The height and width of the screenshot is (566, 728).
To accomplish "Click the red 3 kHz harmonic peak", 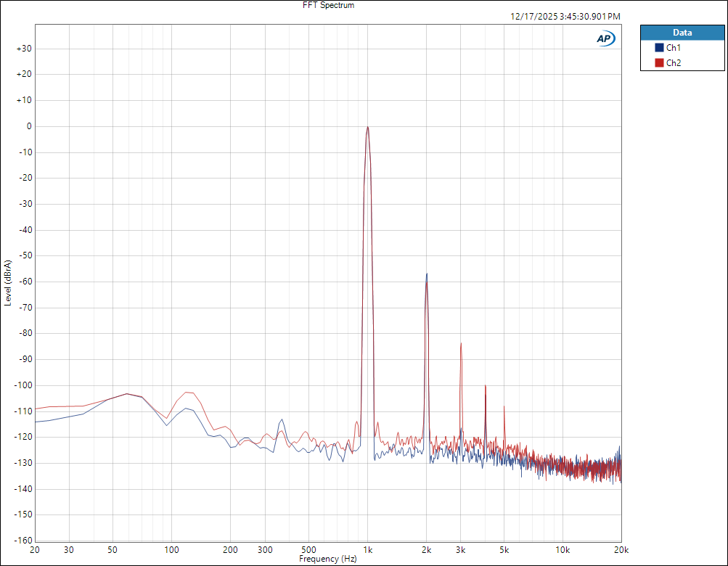I will 461,345.
